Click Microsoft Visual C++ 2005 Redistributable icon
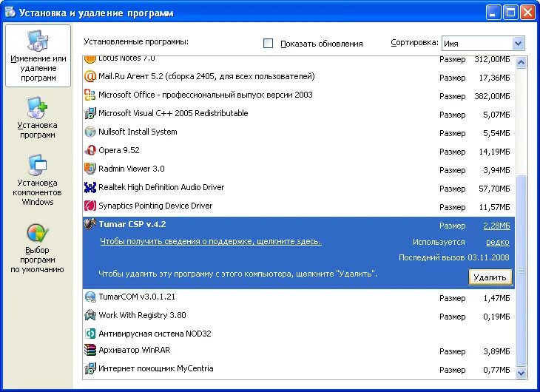The image size is (540, 392). (x=90, y=113)
